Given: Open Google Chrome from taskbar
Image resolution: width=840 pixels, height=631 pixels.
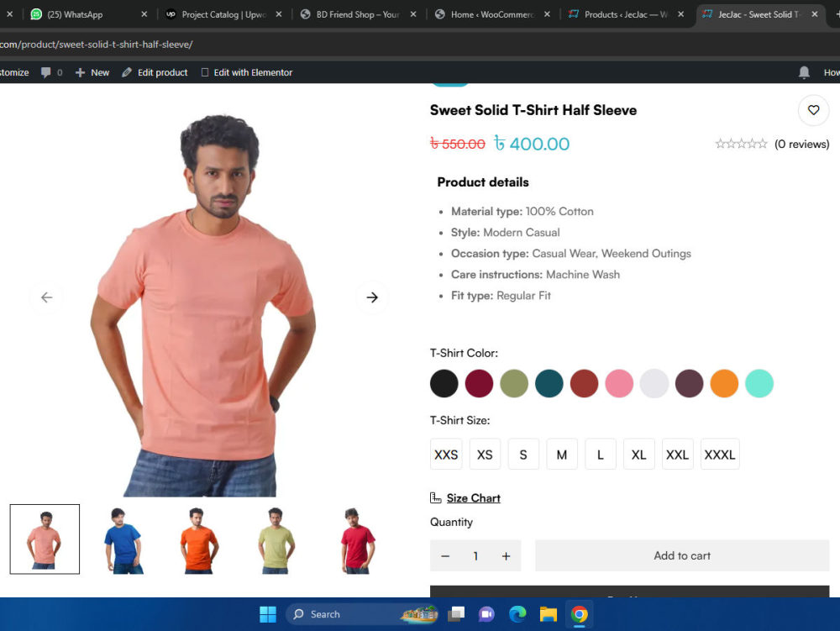Looking at the screenshot, I should tap(579, 614).
